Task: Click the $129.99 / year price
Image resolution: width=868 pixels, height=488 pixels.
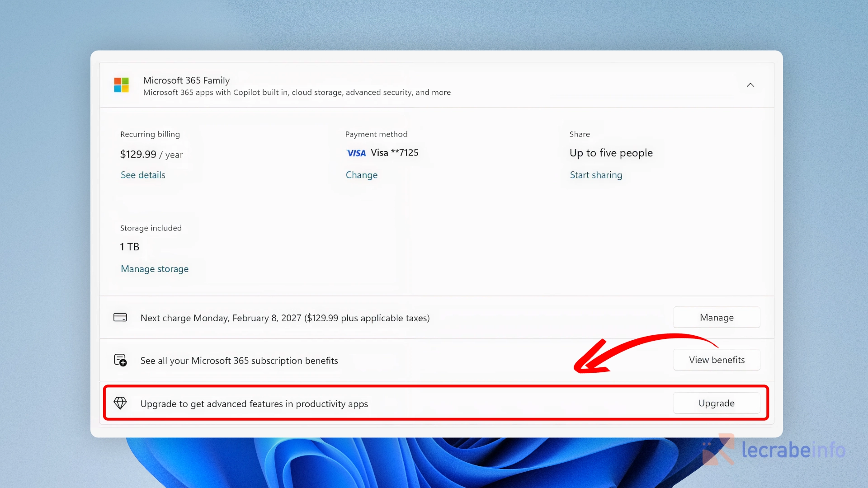Action: coord(151,155)
